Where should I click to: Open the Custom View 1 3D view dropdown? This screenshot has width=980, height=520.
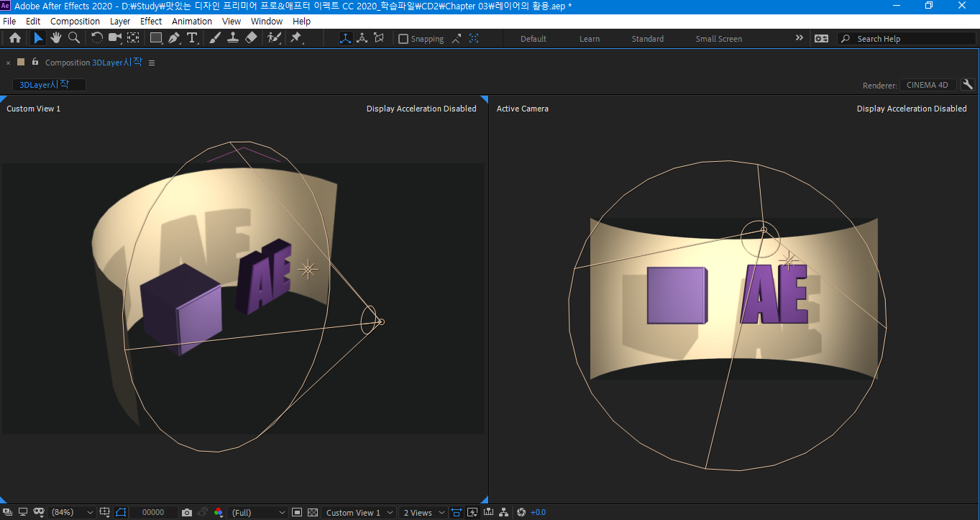(359, 513)
